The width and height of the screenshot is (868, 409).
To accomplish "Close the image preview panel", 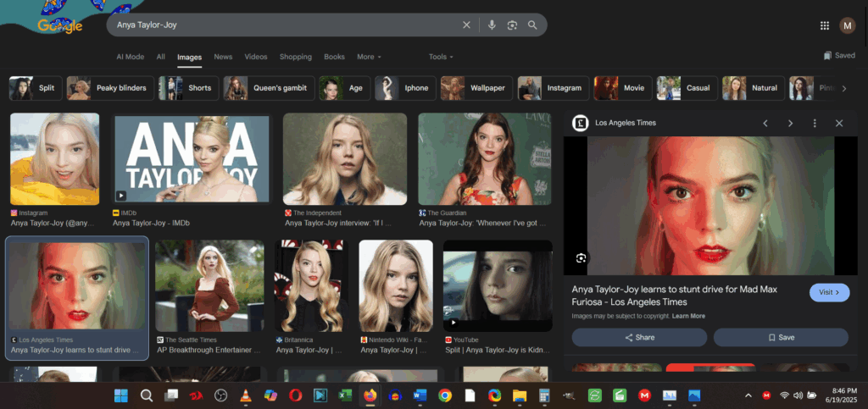I will point(838,124).
